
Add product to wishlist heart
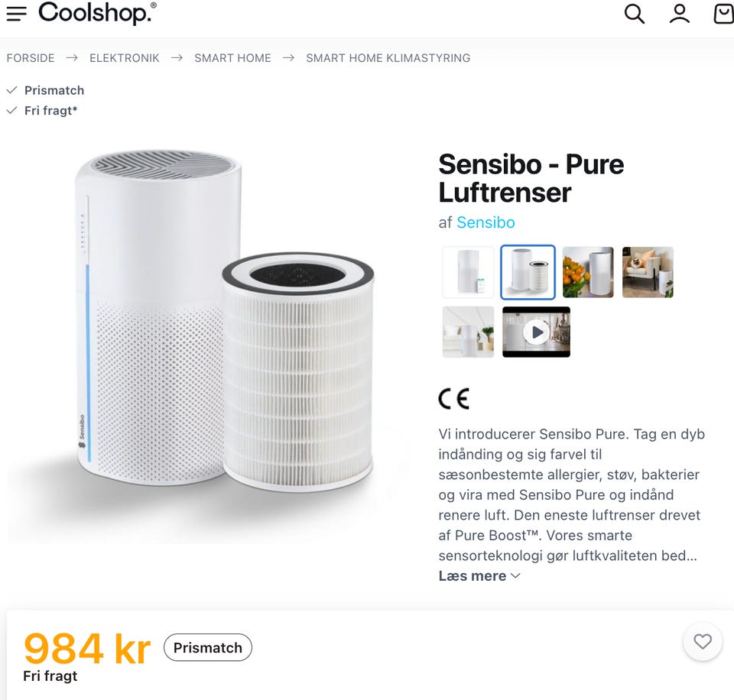tap(702, 641)
